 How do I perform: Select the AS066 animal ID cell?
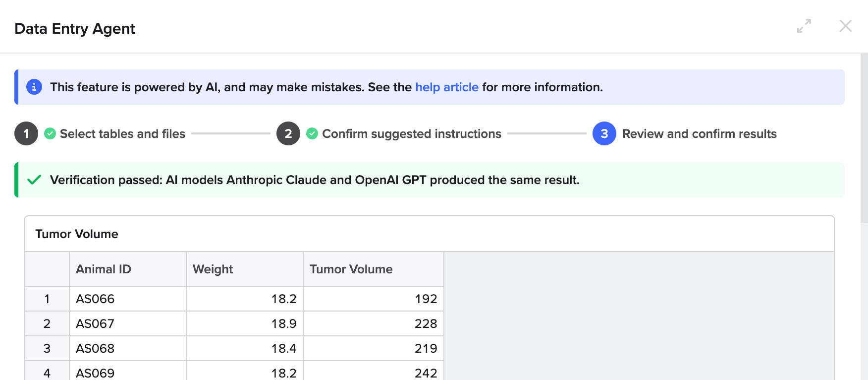tap(127, 299)
